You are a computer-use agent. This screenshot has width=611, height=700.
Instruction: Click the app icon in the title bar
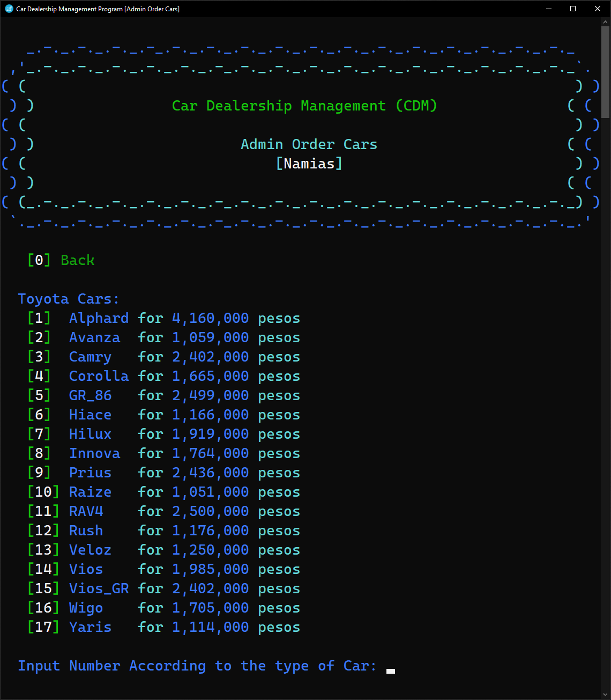[9, 9]
